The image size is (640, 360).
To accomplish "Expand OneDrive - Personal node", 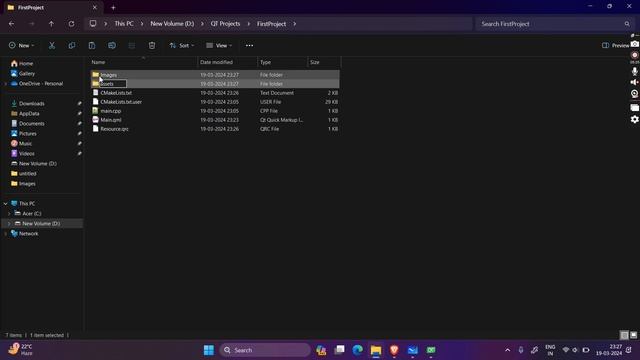I will 6,84.
